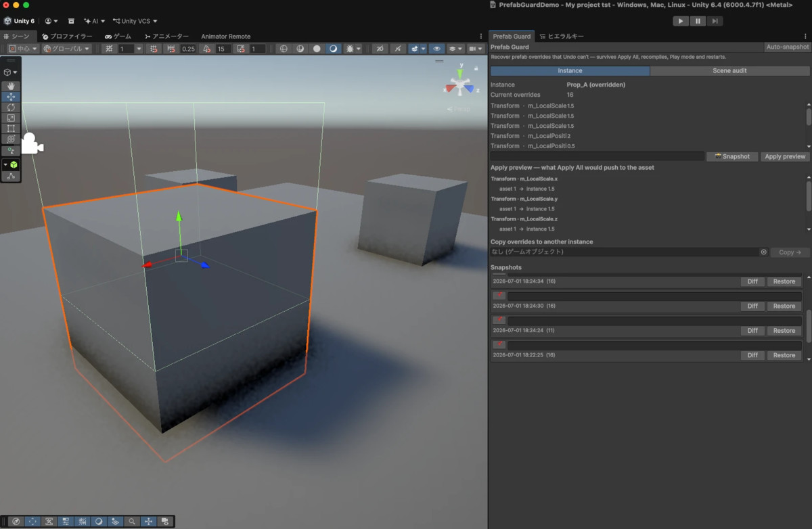The height and width of the screenshot is (529, 812).
Task: Switch to the Hierarchy tab
Action: (561, 36)
